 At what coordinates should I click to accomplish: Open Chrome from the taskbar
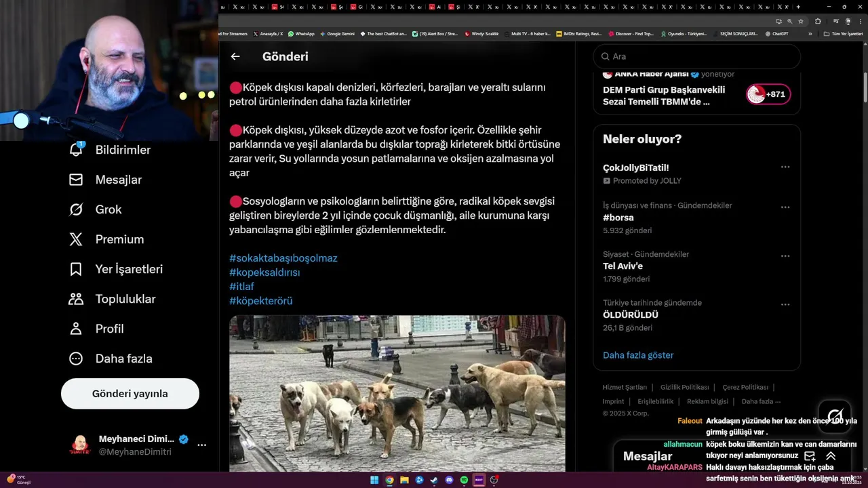point(389,480)
